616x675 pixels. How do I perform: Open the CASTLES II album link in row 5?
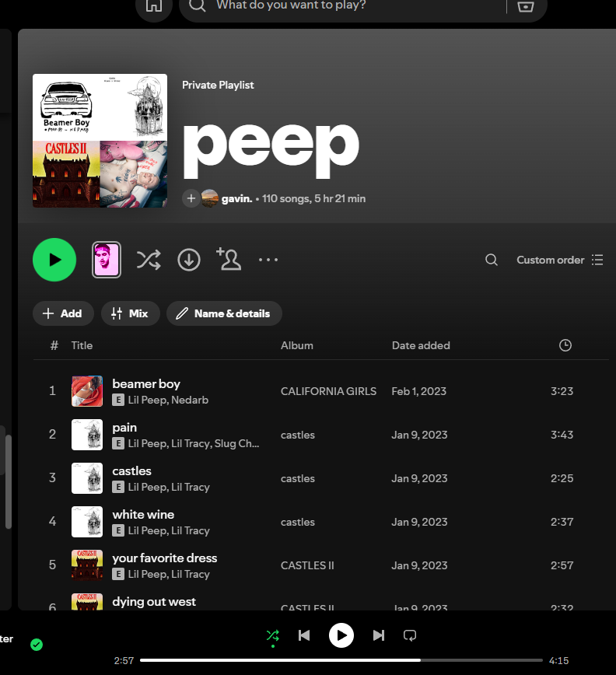coord(307,565)
